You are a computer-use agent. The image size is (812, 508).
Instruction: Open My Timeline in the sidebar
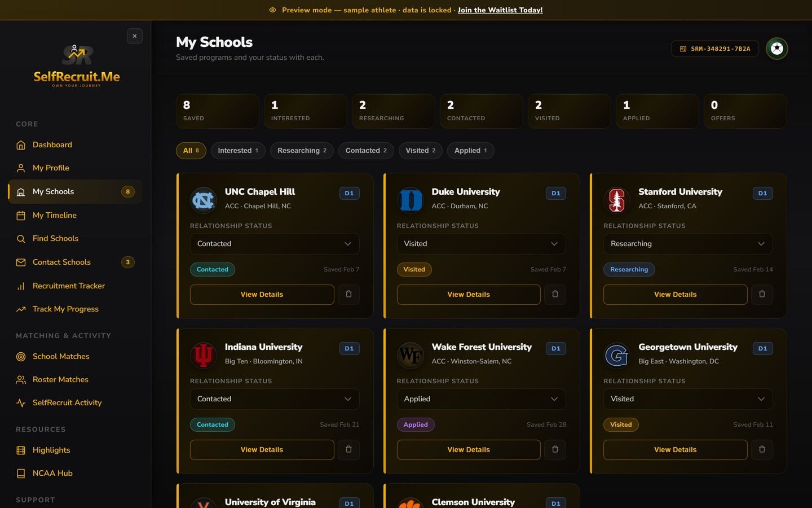tap(75, 215)
